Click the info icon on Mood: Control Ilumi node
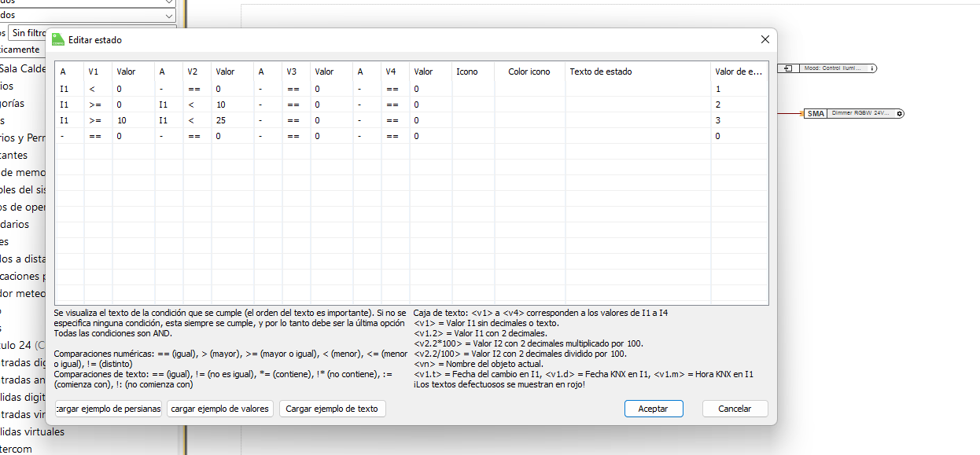Screen dimensions: 980x455 click(x=872, y=68)
